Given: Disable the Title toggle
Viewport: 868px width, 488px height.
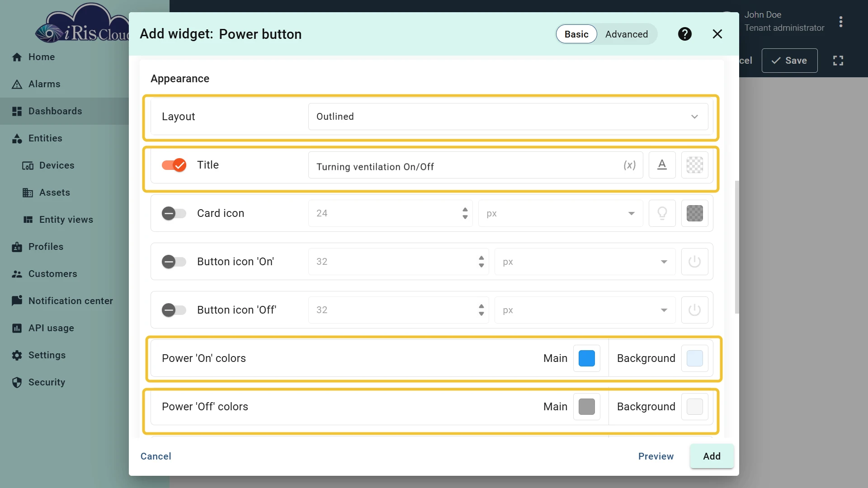Looking at the screenshot, I should pos(174,165).
